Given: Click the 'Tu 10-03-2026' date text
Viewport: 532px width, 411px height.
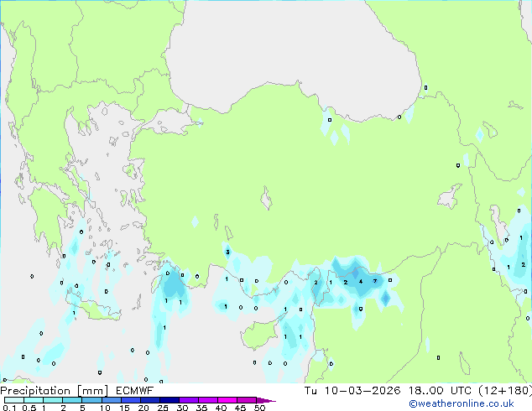Looking at the screenshot, I should click(x=352, y=391).
